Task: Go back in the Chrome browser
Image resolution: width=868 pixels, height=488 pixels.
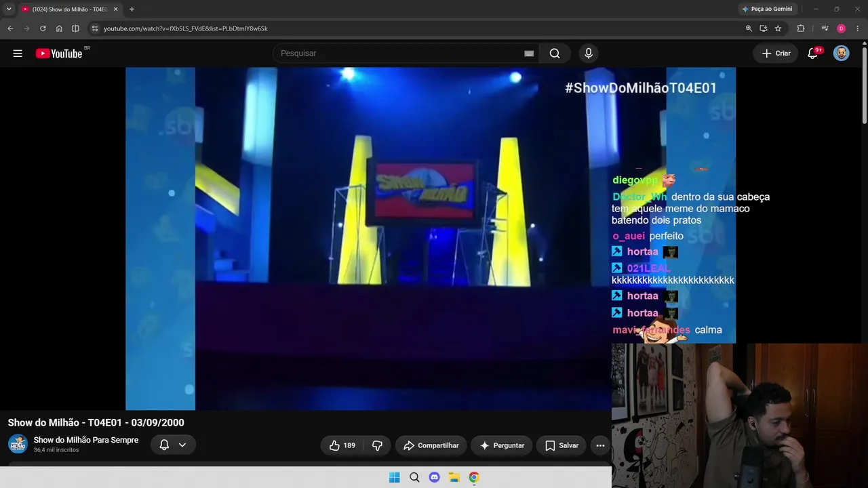Action: [10, 28]
